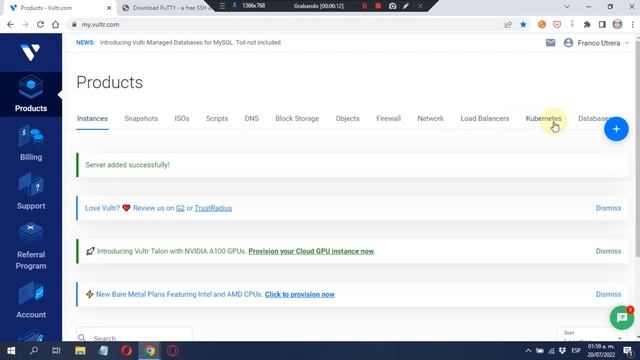Dismiss the Bare Metal Plans notice
640x360 pixels.
pos(608,294)
